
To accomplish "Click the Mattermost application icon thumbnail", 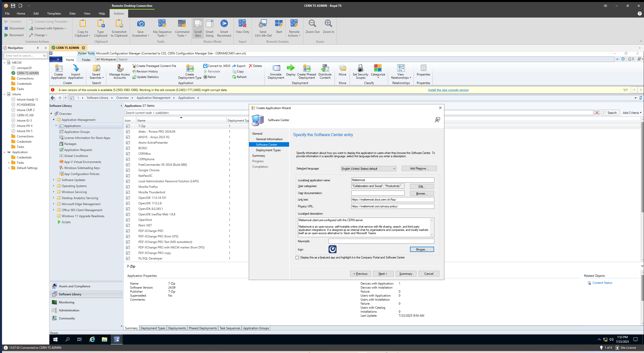I will [x=333, y=249].
